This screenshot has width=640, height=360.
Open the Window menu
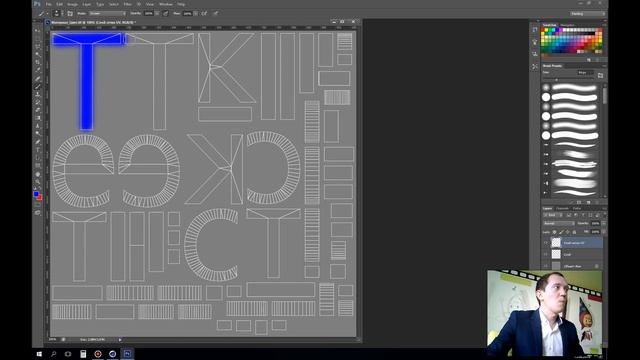click(166, 4)
